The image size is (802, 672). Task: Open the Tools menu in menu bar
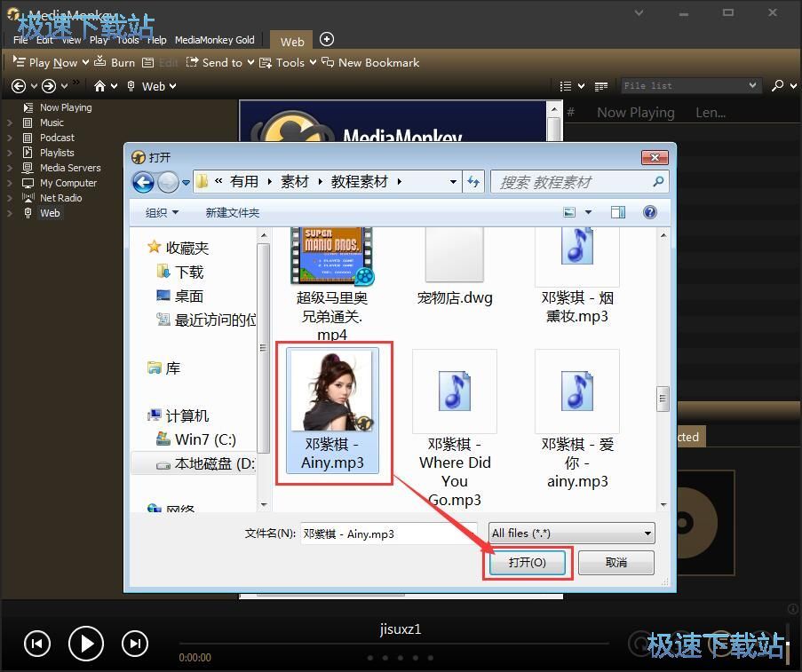point(128,40)
